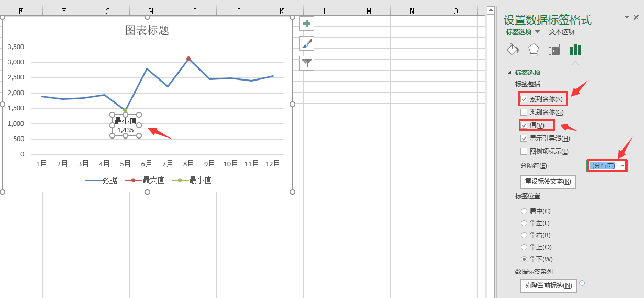
Task: Select column O header
Action: tap(456, 11)
